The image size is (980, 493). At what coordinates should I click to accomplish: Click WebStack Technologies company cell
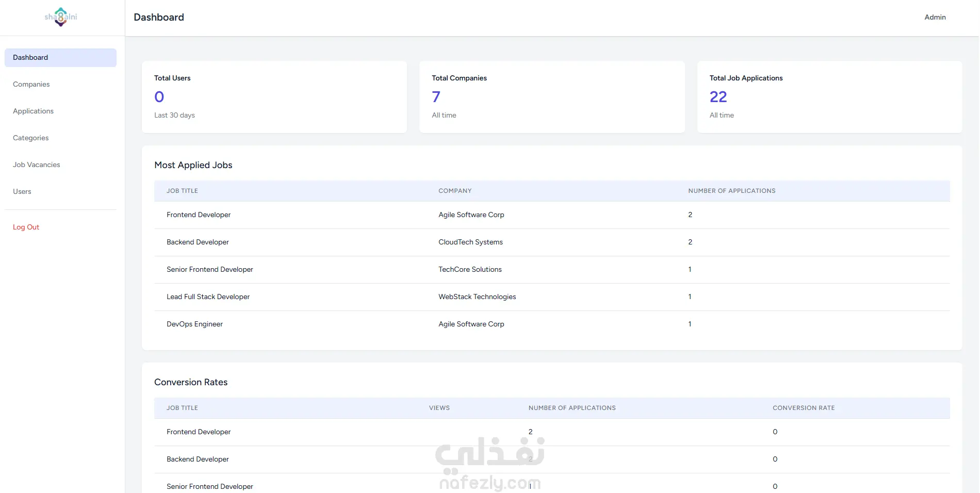[477, 297]
